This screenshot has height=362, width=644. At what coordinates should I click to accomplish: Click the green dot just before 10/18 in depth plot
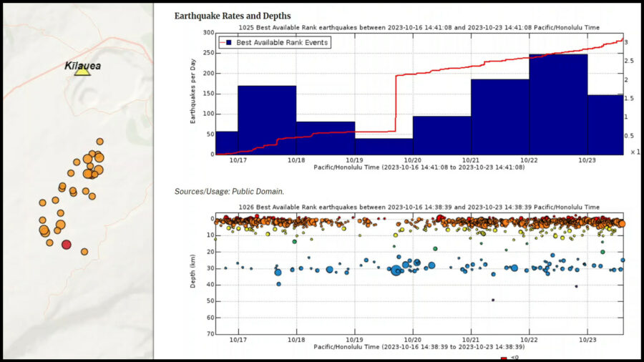pos(294,241)
